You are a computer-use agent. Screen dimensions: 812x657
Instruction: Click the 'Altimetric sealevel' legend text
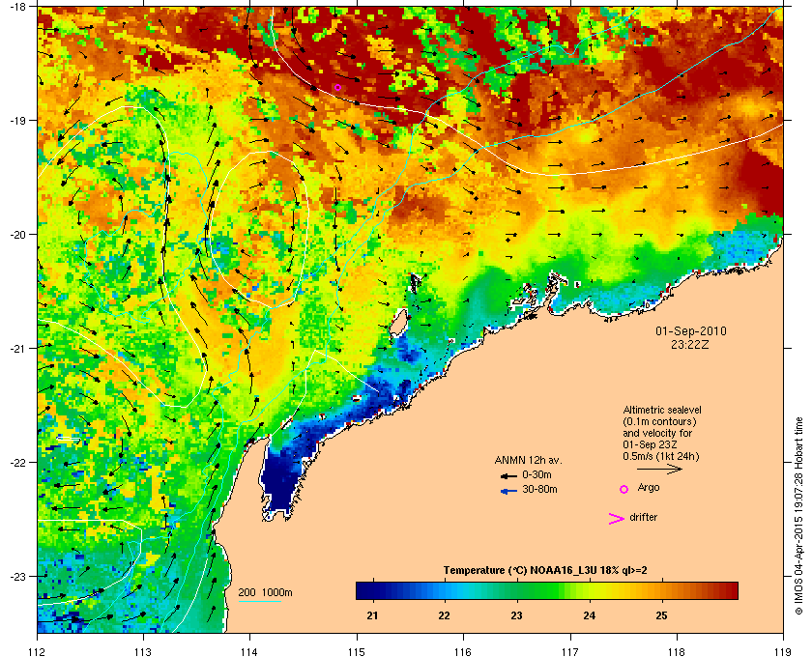point(662,410)
